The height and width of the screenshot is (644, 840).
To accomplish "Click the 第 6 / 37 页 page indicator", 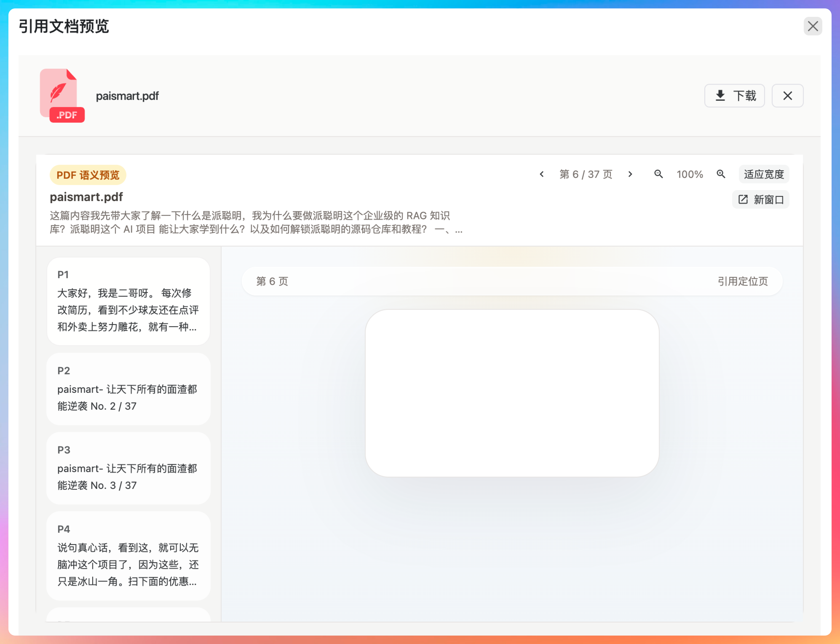I will (586, 174).
